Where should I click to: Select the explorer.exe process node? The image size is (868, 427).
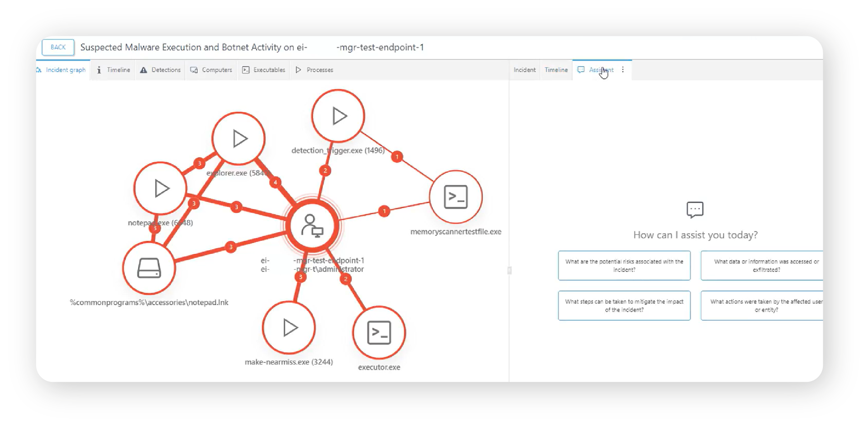point(239,139)
